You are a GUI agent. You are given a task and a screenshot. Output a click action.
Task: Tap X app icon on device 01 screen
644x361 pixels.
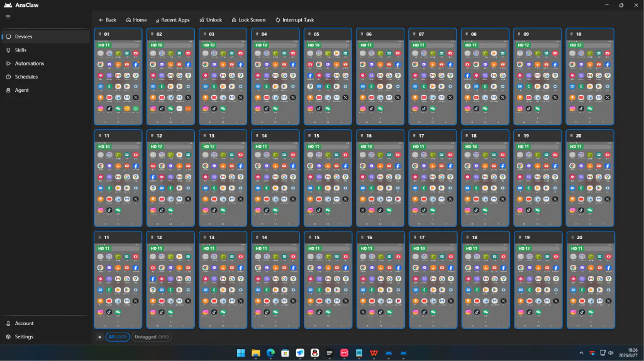pyautogui.click(x=136, y=97)
